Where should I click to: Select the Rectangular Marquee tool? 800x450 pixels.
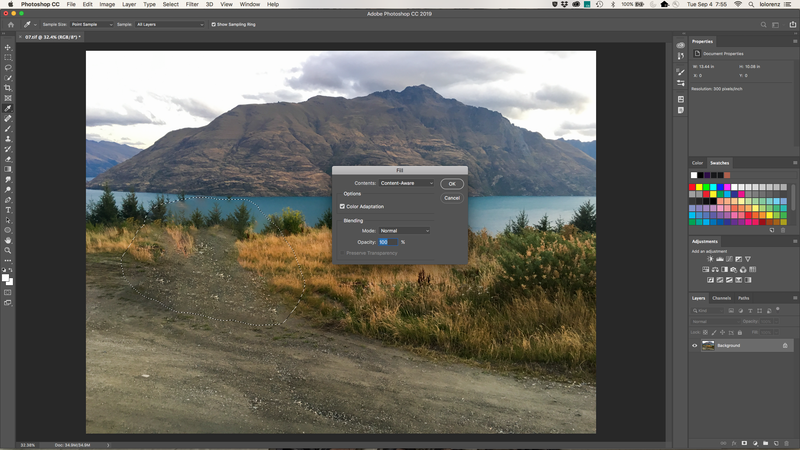click(x=8, y=58)
